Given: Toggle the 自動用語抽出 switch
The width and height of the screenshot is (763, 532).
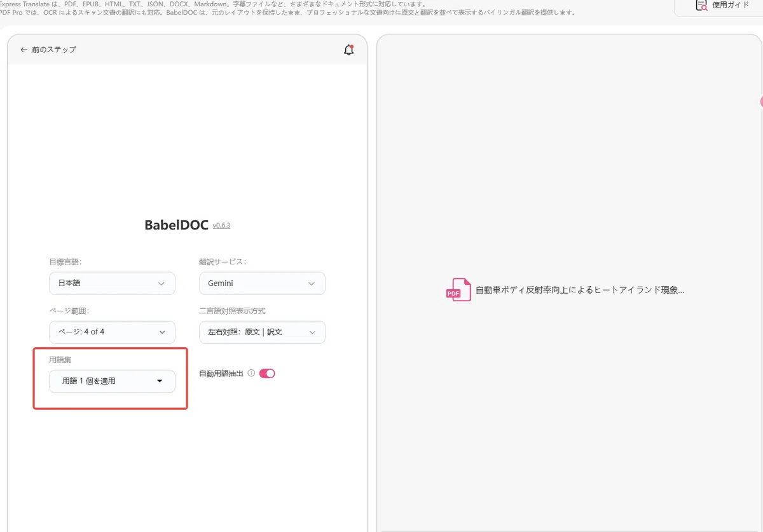Looking at the screenshot, I should [x=267, y=374].
